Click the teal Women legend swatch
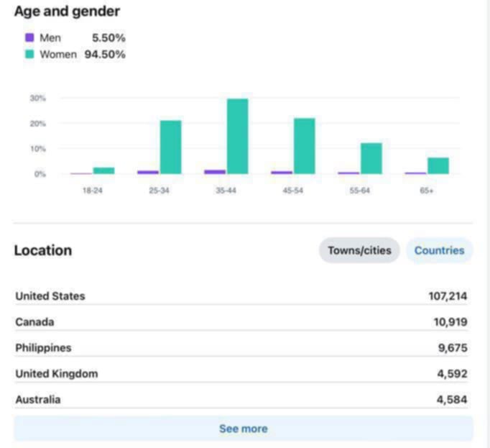This screenshot has width=490, height=448. tap(29, 54)
